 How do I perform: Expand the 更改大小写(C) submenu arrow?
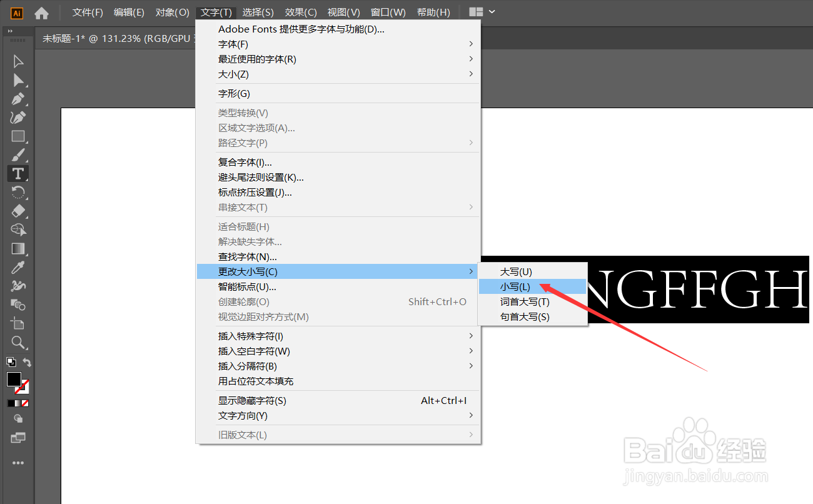point(470,271)
